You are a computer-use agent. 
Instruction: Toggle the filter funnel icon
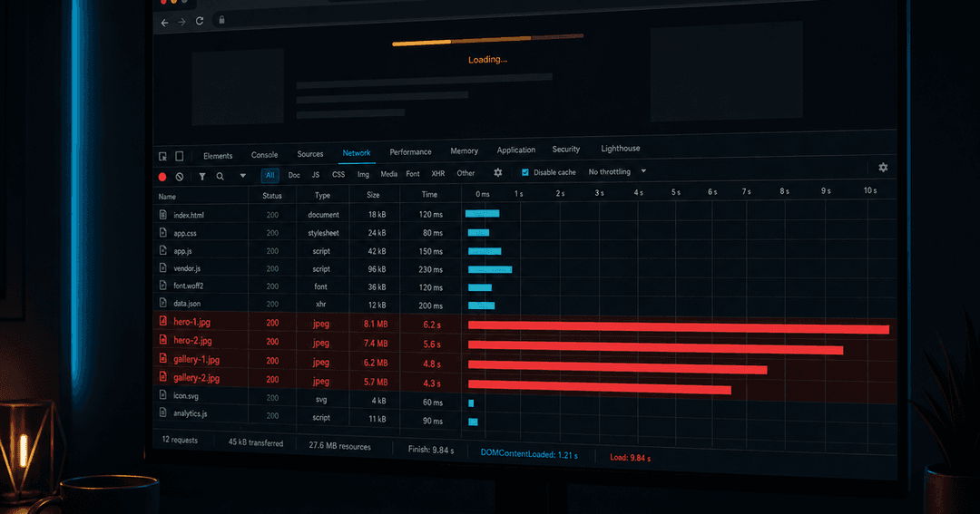click(201, 177)
